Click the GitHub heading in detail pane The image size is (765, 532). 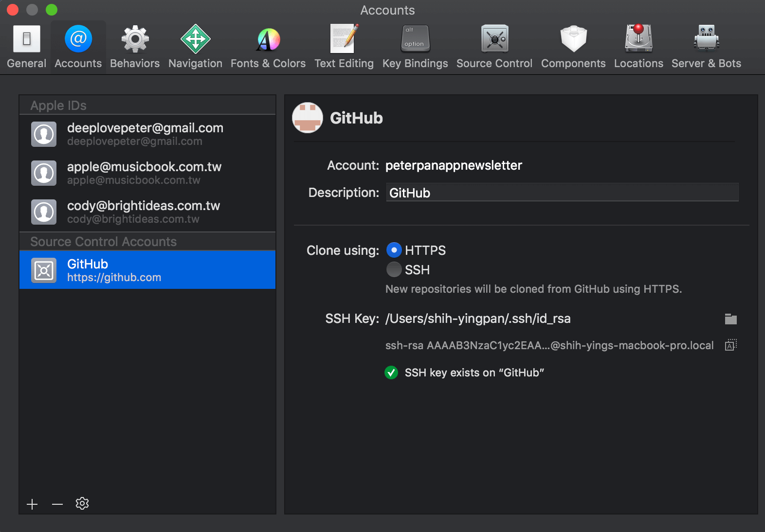(356, 118)
